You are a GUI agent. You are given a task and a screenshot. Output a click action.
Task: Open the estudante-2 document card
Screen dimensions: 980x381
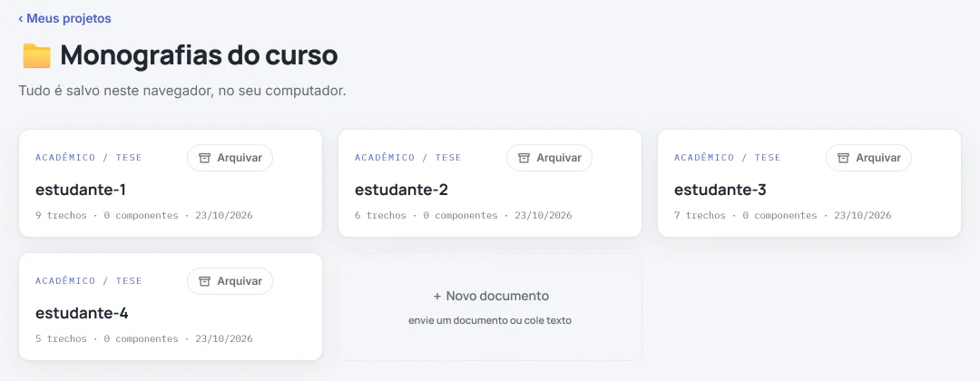[490, 183]
